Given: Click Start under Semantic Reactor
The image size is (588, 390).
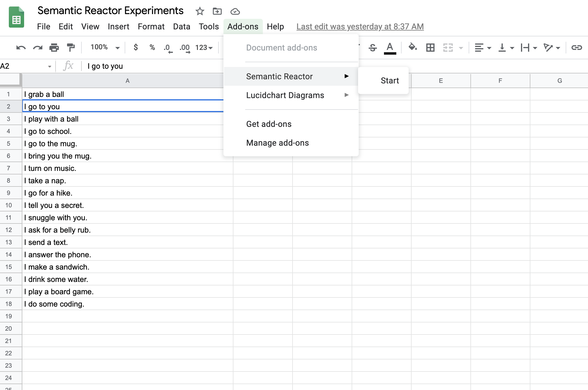Looking at the screenshot, I should 390,80.
